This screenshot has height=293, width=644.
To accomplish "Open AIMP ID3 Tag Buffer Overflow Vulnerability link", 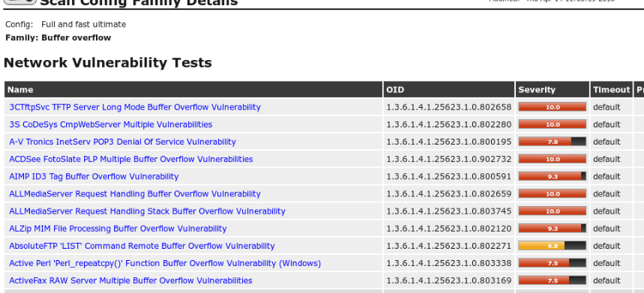I will [94, 176].
